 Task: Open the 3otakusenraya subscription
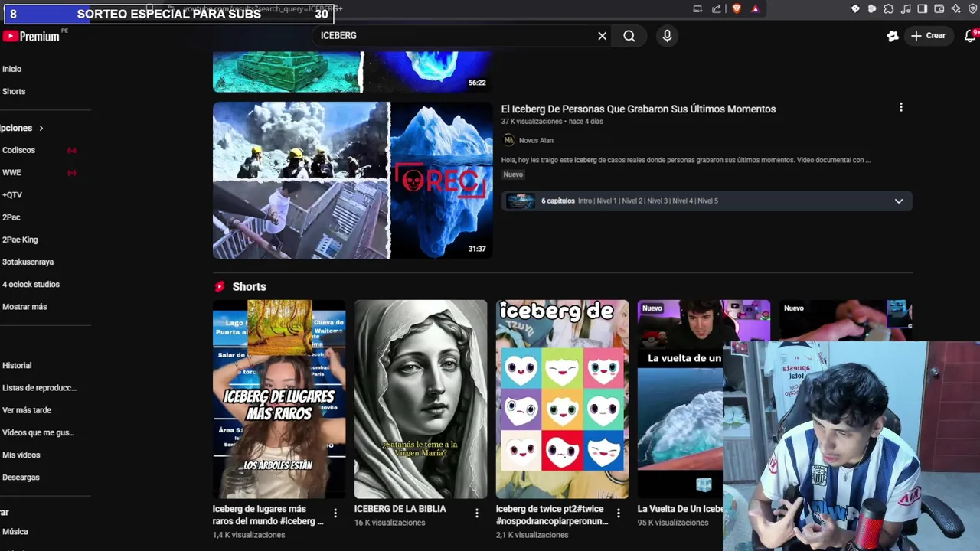pos(28,262)
